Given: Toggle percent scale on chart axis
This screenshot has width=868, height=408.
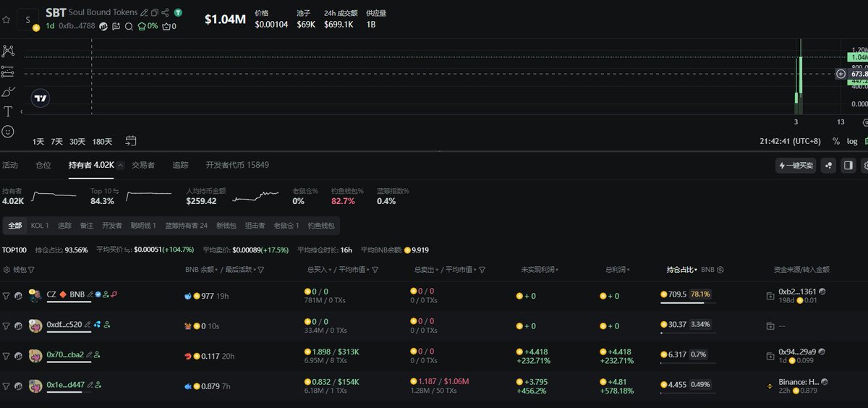Looking at the screenshot, I should (836, 141).
